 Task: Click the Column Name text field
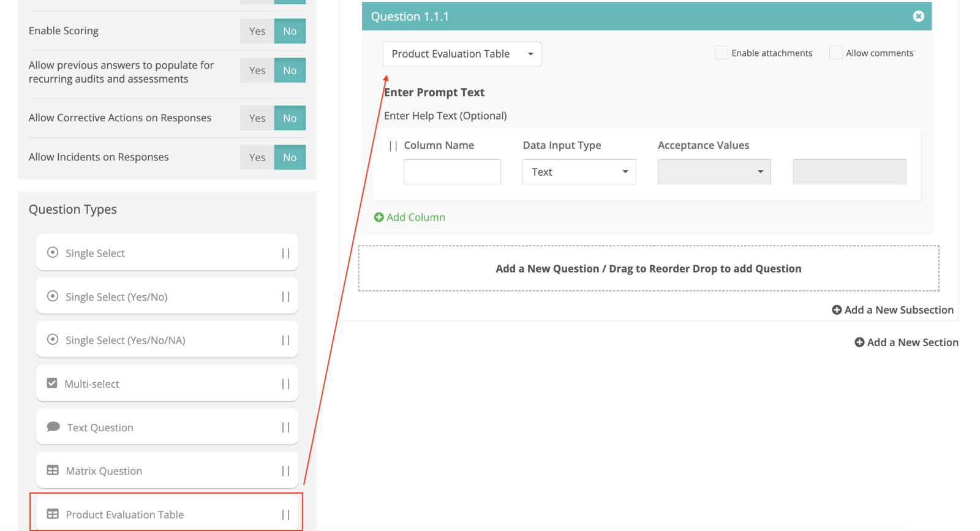coord(452,172)
